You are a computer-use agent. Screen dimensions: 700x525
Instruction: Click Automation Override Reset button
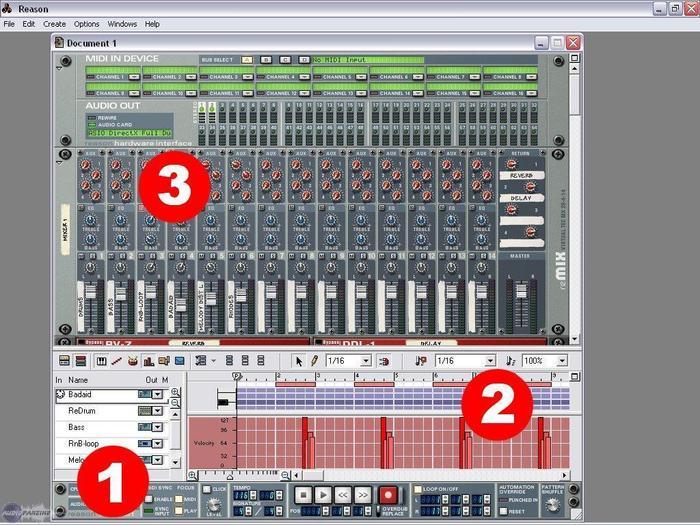[x=504, y=512]
